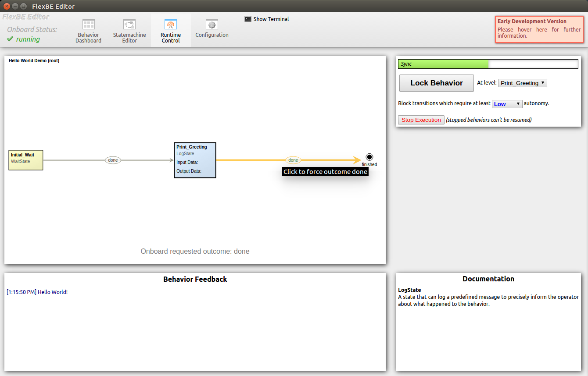This screenshot has width=588, height=376.
Task: Click the Behavior Feedback heading
Action: pos(195,279)
